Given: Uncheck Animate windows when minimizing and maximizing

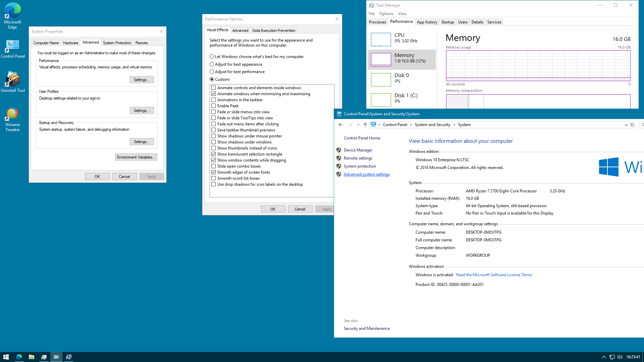Looking at the screenshot, I should pyautogui.click(x=213, y=94).
